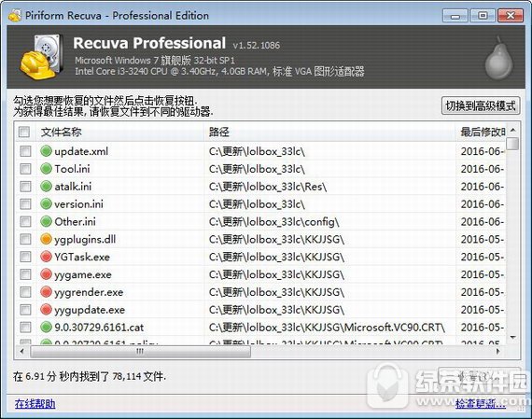The width and height of the screenshot is (532, 419).
Task: Click horizontal scrollbar left arrow
Action: click(22, 352)
